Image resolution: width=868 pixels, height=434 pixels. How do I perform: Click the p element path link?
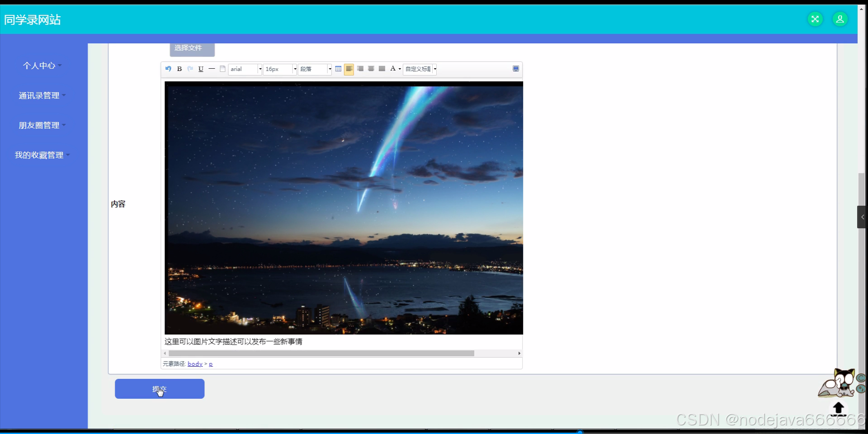(211, 364)
